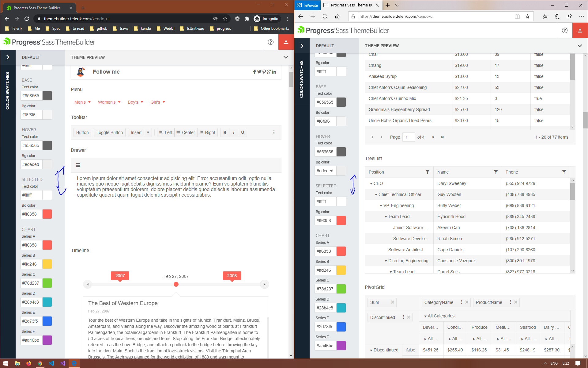Click the Drawer hamburger menu icon
Image resolution: width=588 pixels, height=368 pixels.
pyautogui.click(x=78, y=165)
